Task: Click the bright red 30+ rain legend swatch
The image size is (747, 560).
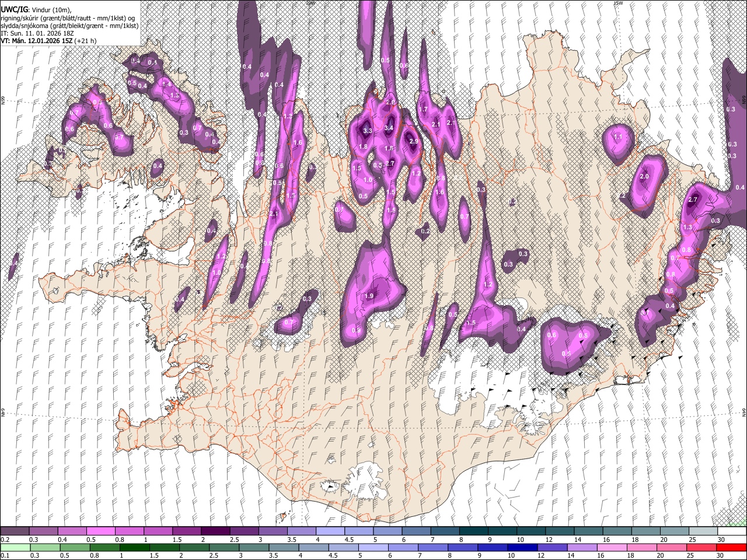Action: pos(731,548)
